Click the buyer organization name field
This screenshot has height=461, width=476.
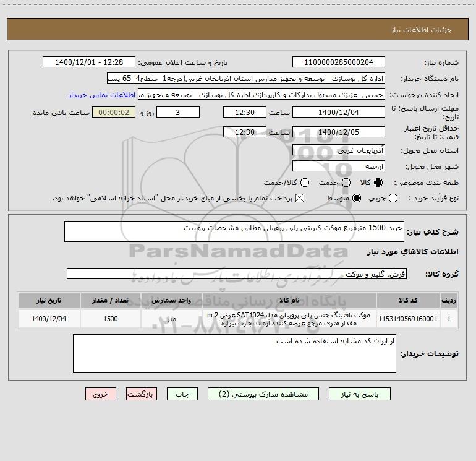(x=246, y=78)
